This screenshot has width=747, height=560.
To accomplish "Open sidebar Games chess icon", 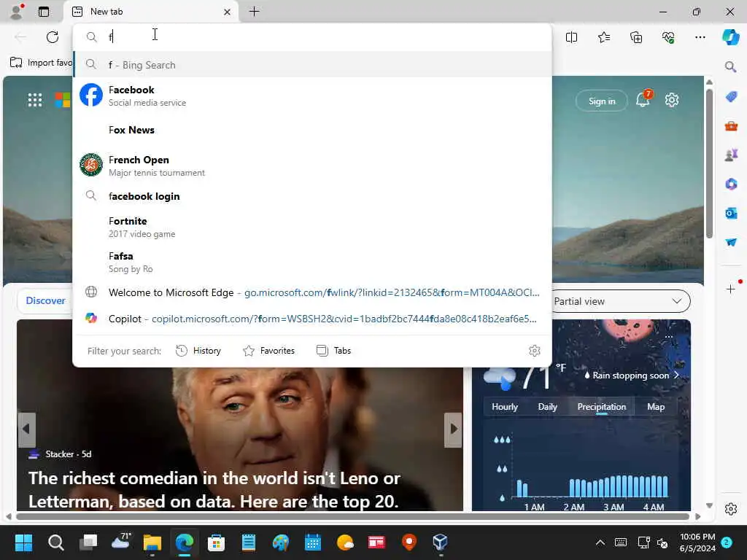I will click(731, 155).
